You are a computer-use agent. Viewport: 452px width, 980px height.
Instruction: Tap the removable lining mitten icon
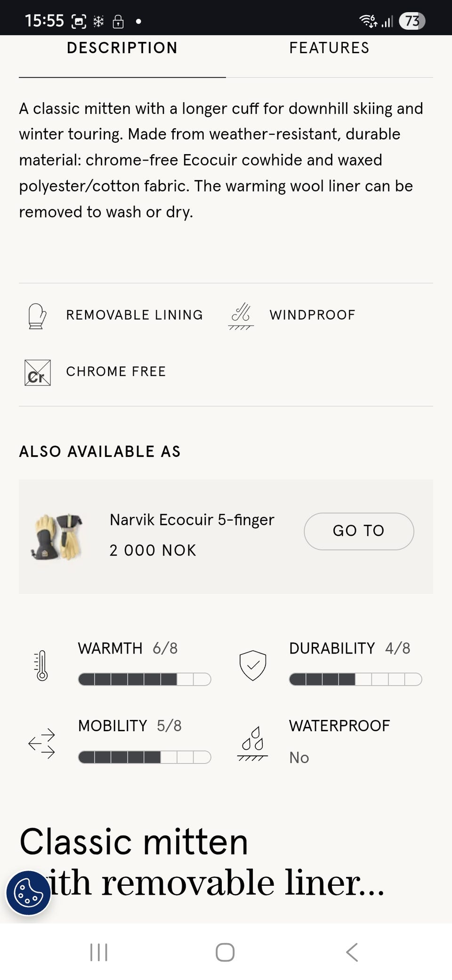tap(37, 316)
